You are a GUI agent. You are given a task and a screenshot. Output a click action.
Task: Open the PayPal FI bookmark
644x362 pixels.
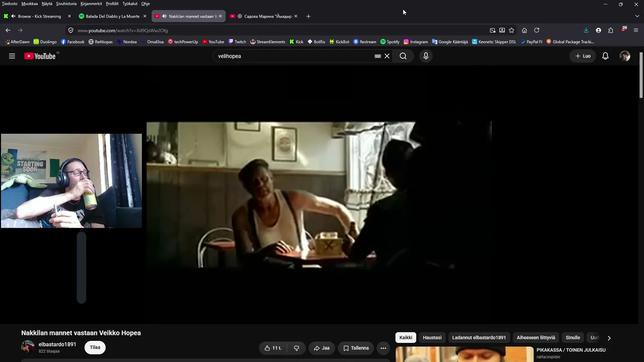click(x=531, y=42)
